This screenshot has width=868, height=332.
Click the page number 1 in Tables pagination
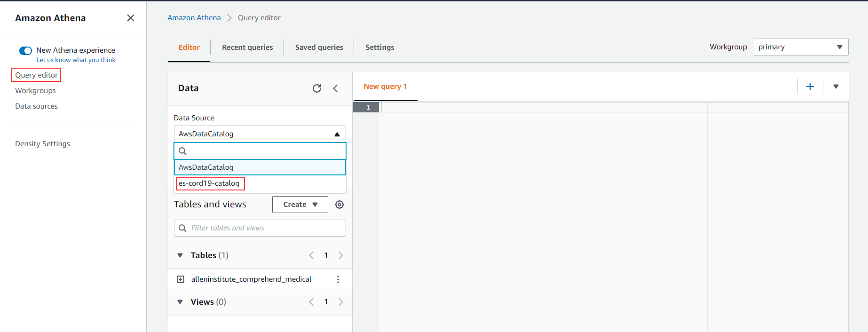[326, 255]
